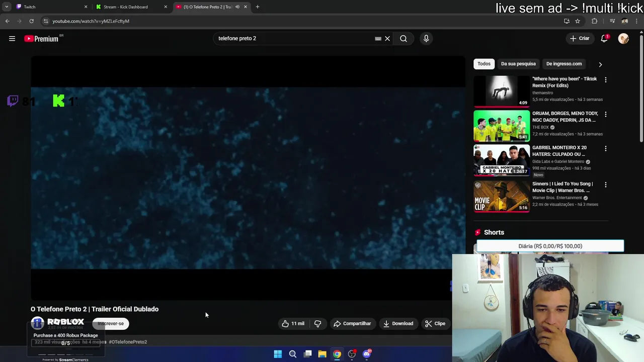The image size is (644, 362).
Task: Start voice search with microphone icon
Action: (x=426, y=38)
